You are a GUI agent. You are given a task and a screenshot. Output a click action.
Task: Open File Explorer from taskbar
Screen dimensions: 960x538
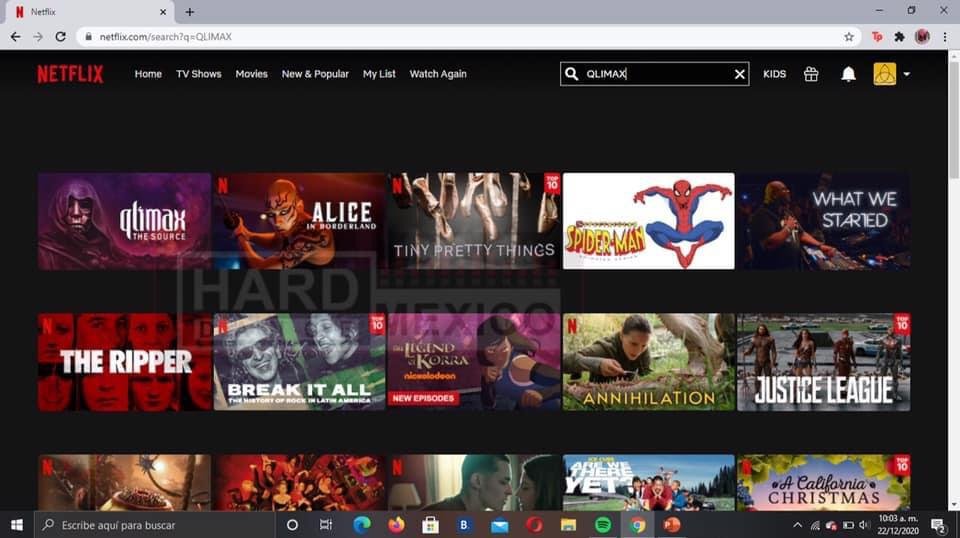click(x=568, y=525)
